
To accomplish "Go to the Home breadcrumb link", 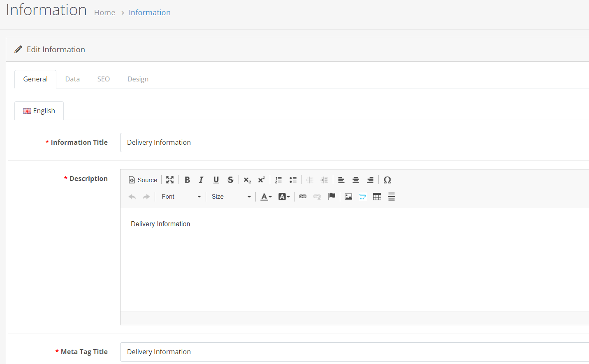I will pyautogui.click(x=104, y=13).
